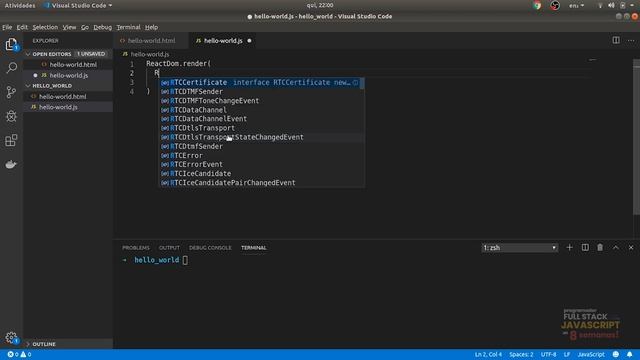
Task: Open the Go menu
Action: click(x=84, y=27)
